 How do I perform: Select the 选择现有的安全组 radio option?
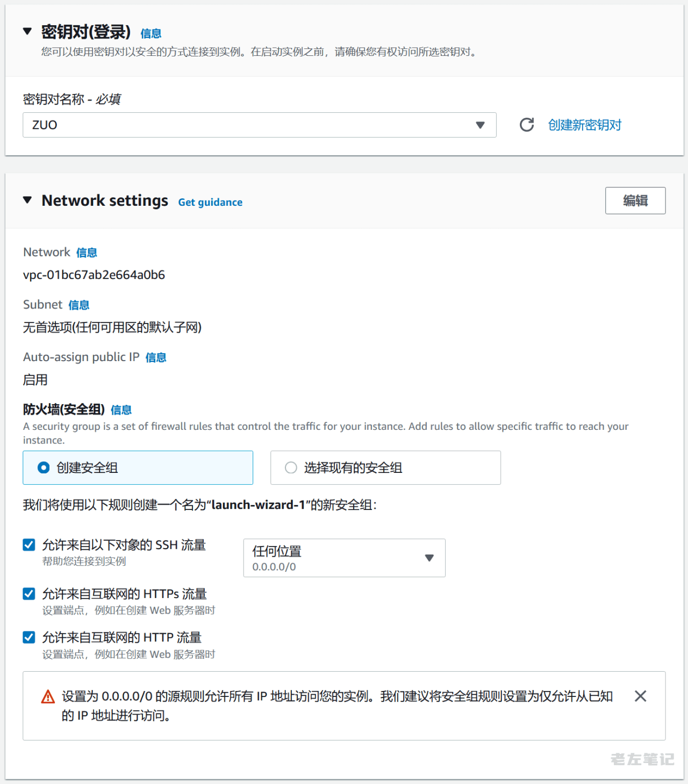[x=291, y=468]
